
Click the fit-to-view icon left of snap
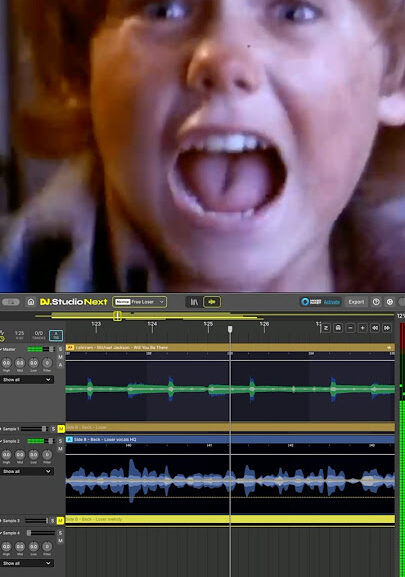(x=326, y=328)
